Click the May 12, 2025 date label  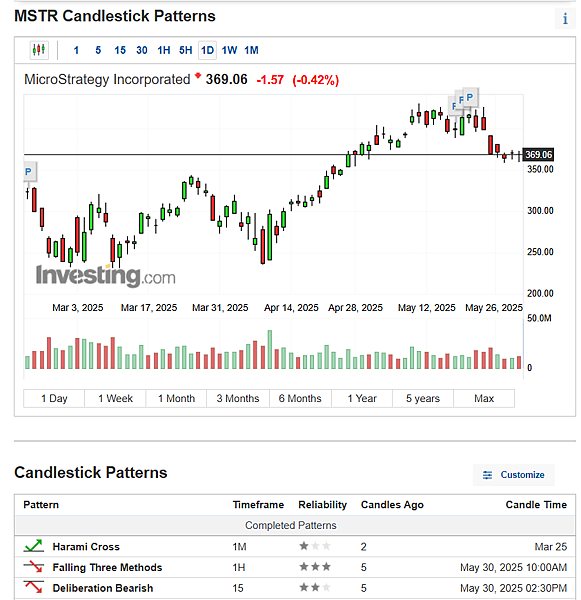[x=426, y=308]
